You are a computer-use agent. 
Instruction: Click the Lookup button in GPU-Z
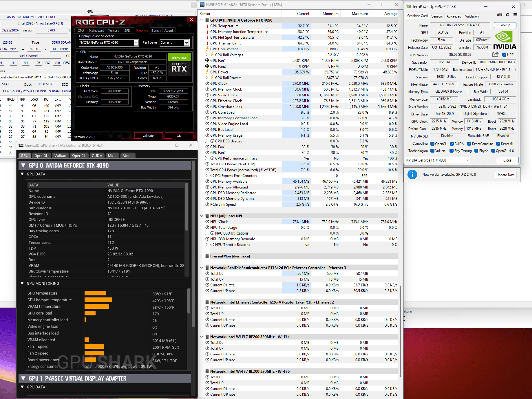click(x=505, y=25)
